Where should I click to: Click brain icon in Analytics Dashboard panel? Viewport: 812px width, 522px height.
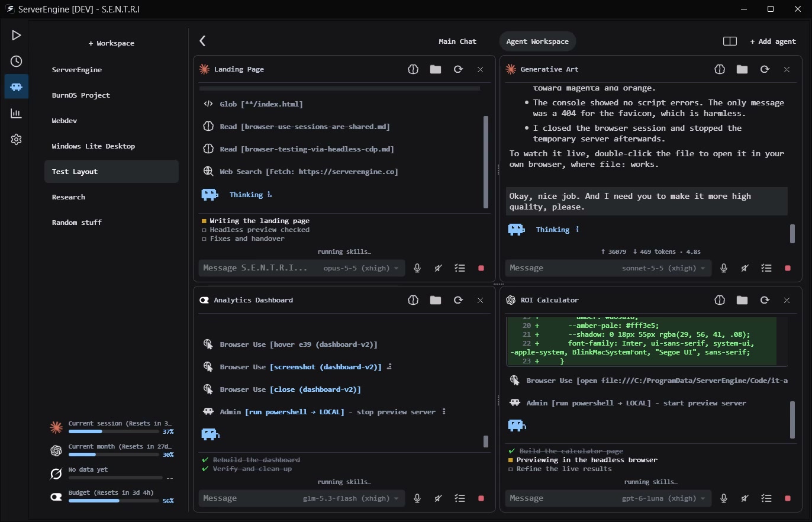click(413, 300)
